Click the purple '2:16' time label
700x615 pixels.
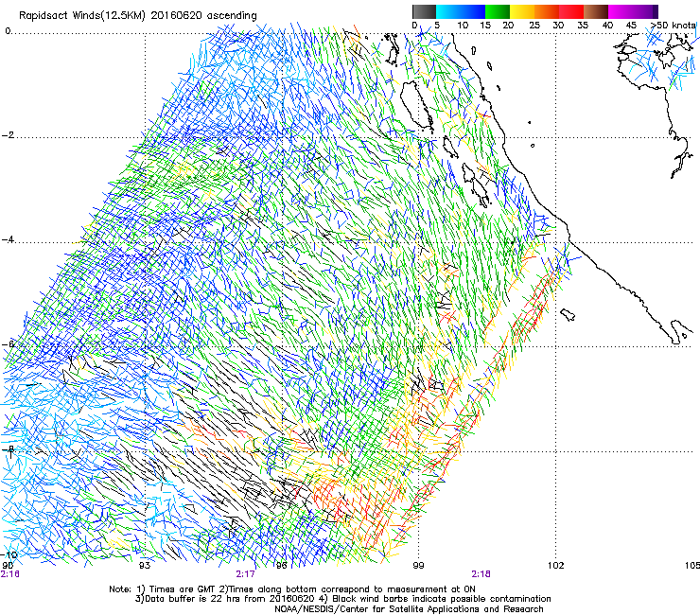click(x=9, y=574)
